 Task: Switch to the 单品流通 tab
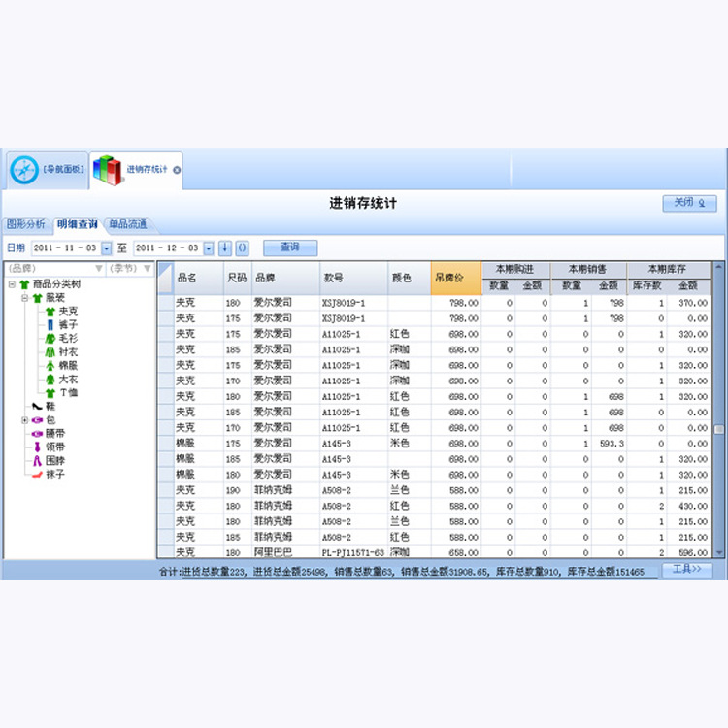pyautogui.click(x=128, y=225)
